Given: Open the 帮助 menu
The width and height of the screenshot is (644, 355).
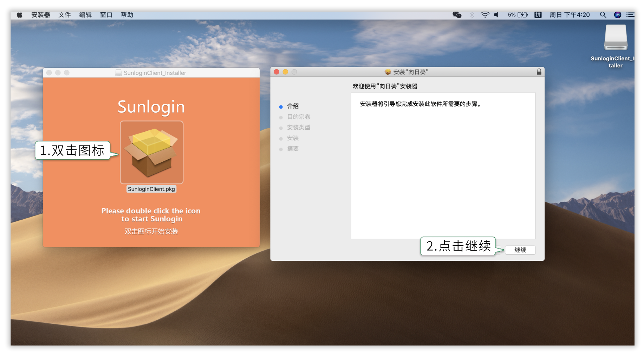Looking at the screenshot, I should click(x=127, y=15).
